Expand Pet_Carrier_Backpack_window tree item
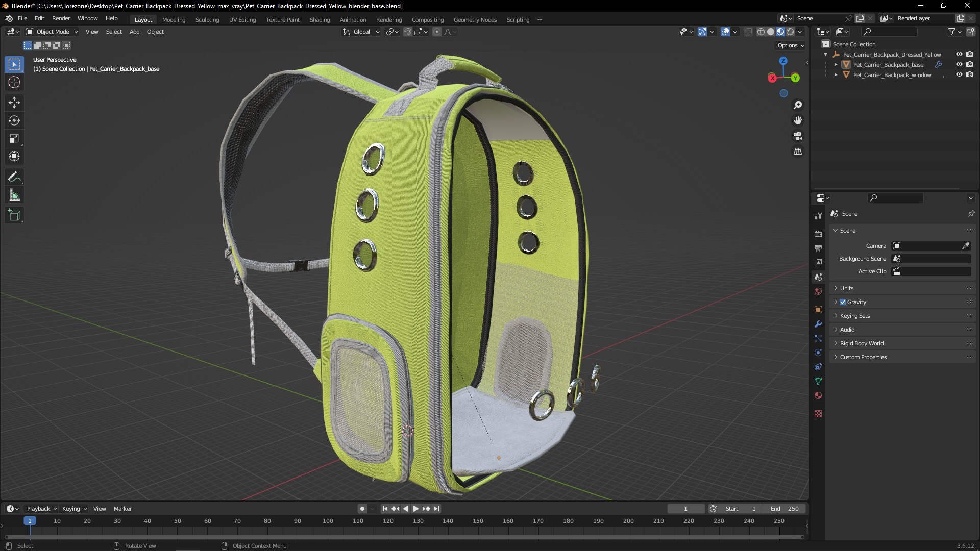Image resolution: width=980 pixels, height=551 pixels. point(836,75)
